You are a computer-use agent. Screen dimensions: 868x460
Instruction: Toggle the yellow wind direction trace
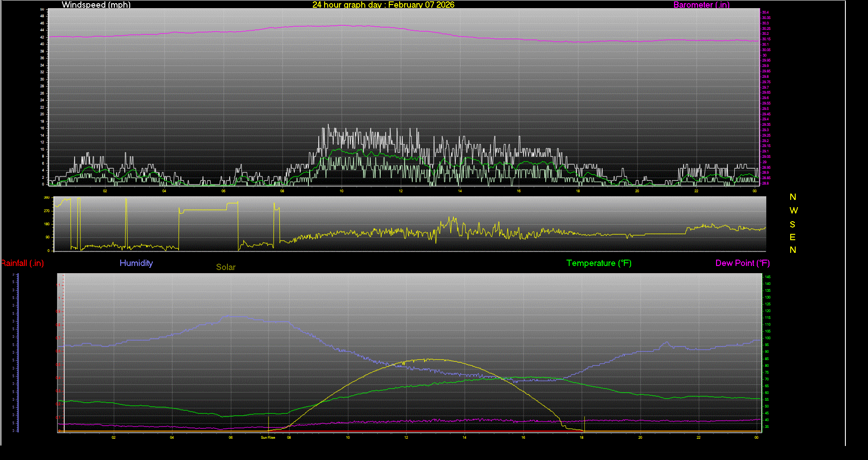(407, 234)
